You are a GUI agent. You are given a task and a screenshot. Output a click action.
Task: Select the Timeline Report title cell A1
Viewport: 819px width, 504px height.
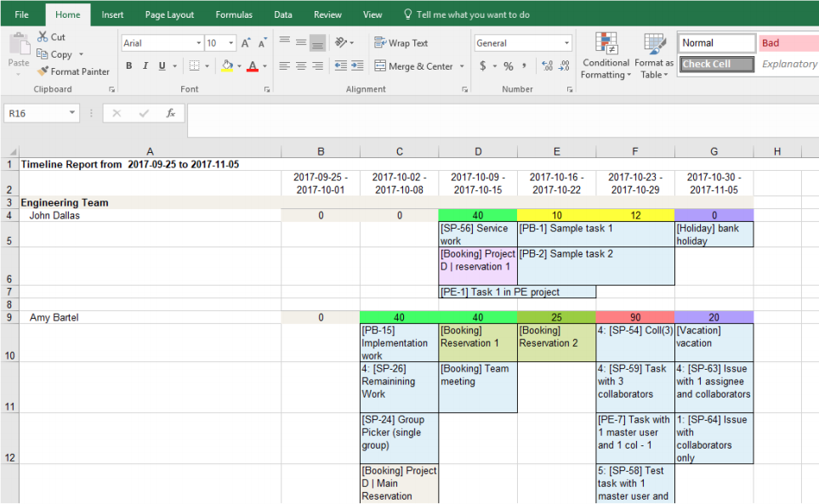150,164
